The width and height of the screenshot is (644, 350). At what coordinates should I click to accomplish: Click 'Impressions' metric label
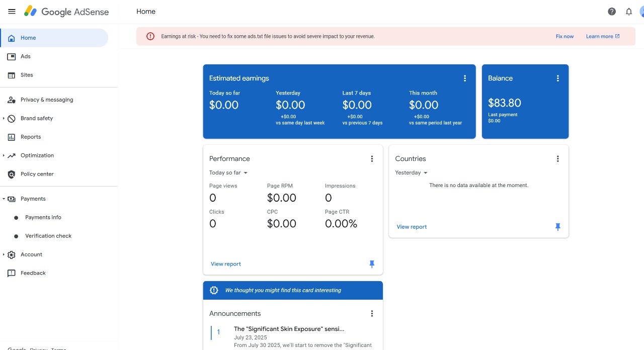[x=340, y=186]
